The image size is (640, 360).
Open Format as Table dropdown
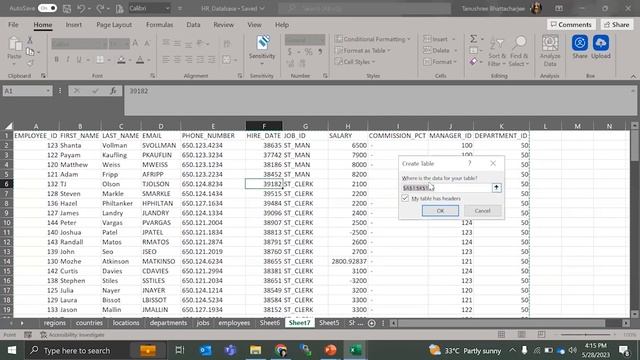tap(363, 51)
